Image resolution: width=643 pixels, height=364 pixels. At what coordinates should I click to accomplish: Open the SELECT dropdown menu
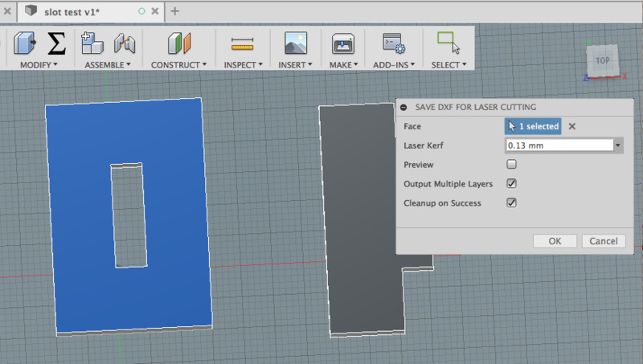pyautogui.click(x=448, y=65)
